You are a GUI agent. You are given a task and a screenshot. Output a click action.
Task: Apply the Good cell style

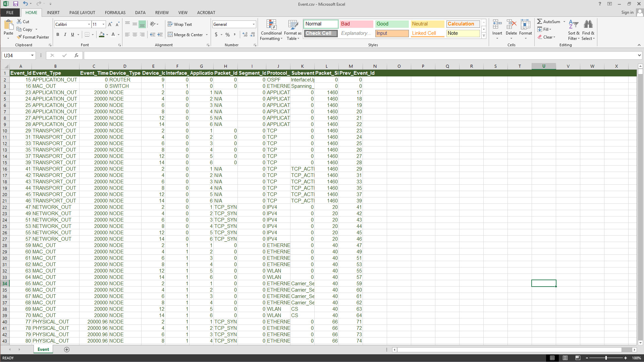(391, 24)
